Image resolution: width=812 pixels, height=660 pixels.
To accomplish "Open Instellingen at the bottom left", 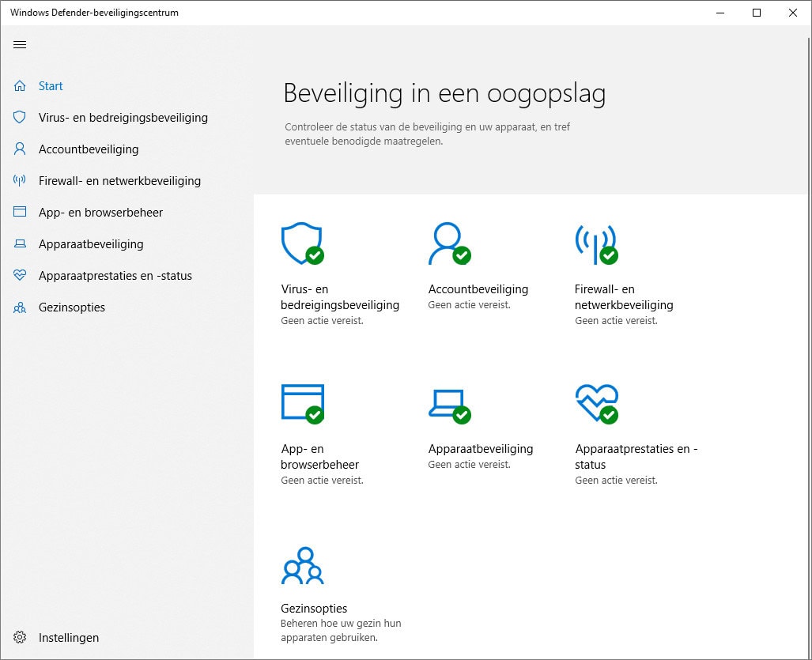I will click(68, 637).
